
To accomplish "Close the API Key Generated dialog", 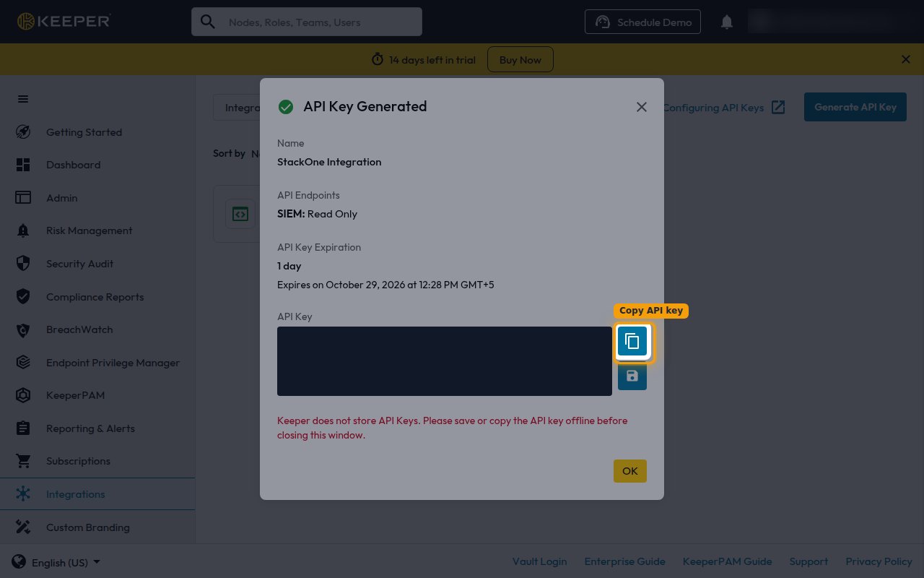I will coord(641,107).
